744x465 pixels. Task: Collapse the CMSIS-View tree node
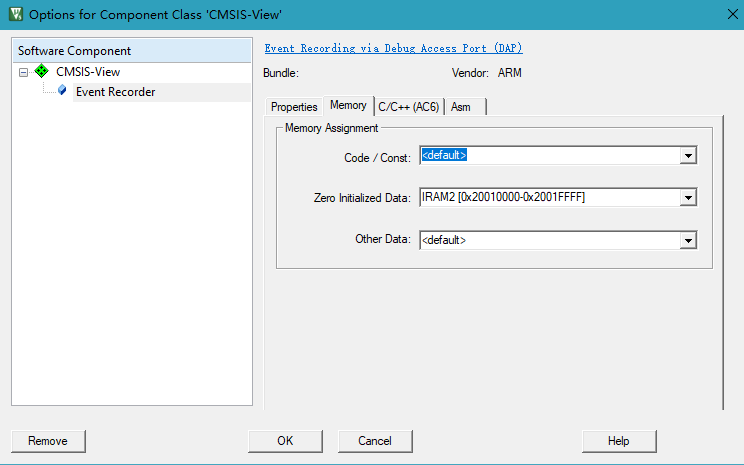[x=23, y=72]
